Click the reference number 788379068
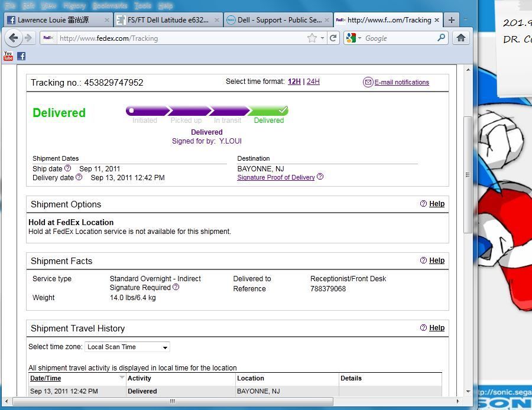This screenshot has width=532, height=410. click(327, 288)
